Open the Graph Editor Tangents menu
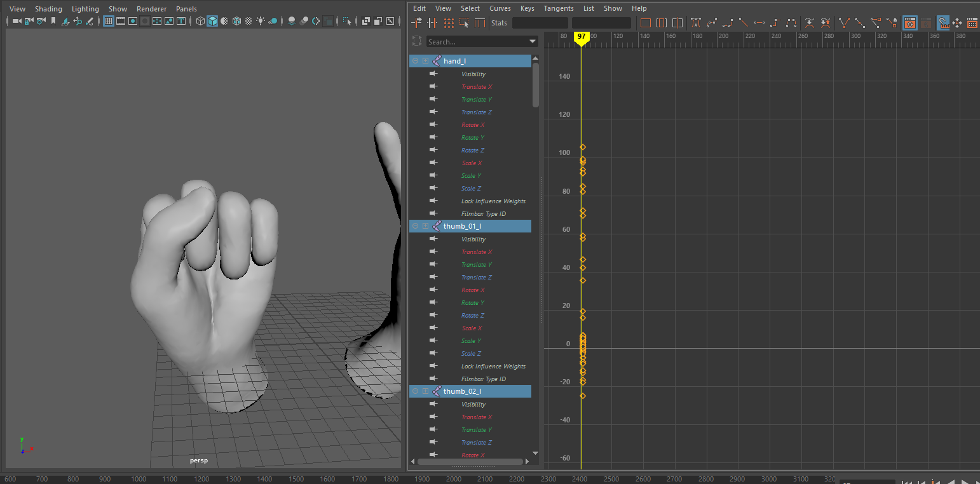980x484 pixels. 559,8
